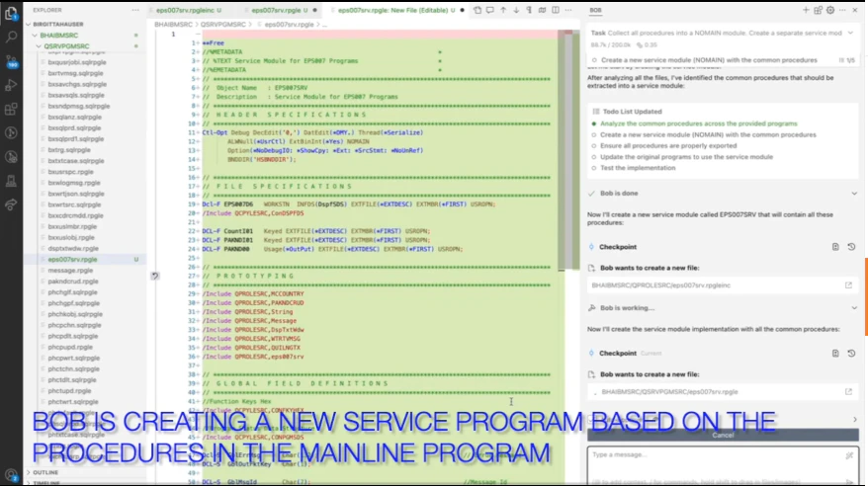Open Bob modes marketplace icon beside plus

pos(818,10)
